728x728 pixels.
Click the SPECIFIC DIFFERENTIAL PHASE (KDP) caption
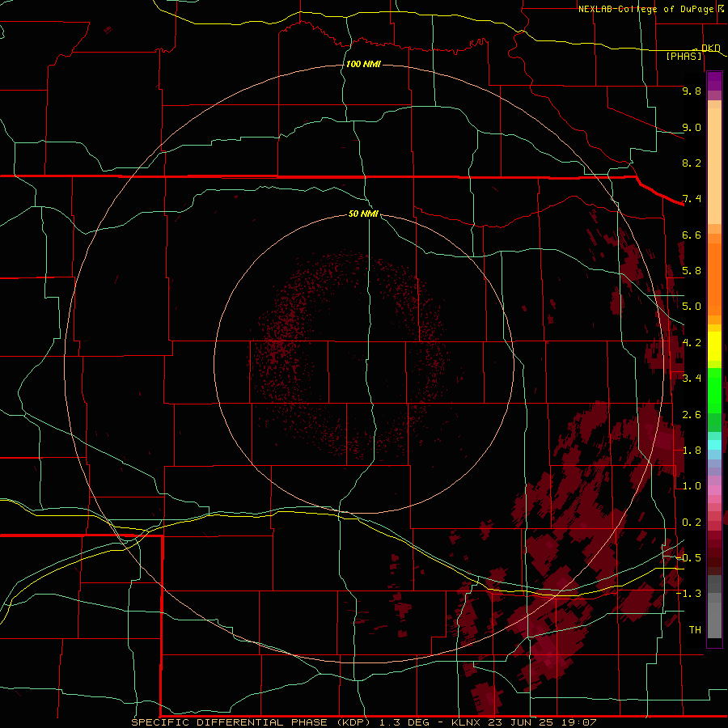(x=251, y=722)
